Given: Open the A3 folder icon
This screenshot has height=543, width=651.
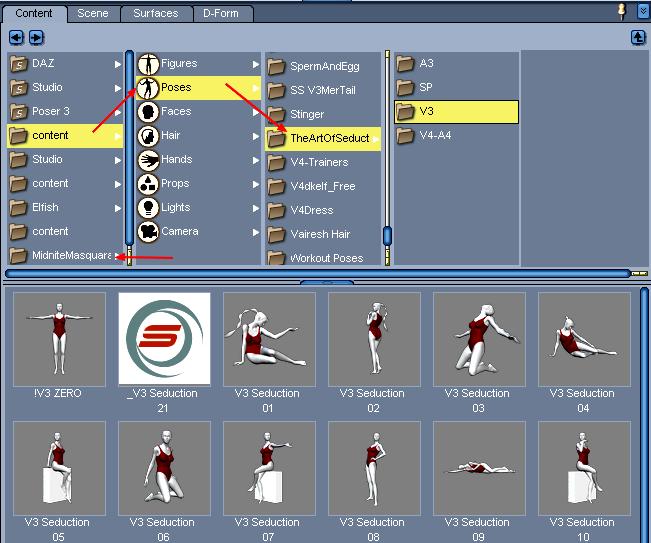Looking at the screenshot, I should 405,64.
